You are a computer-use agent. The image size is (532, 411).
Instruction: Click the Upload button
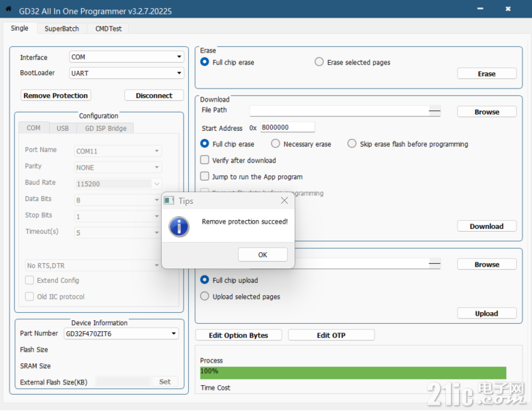(486, 314)
